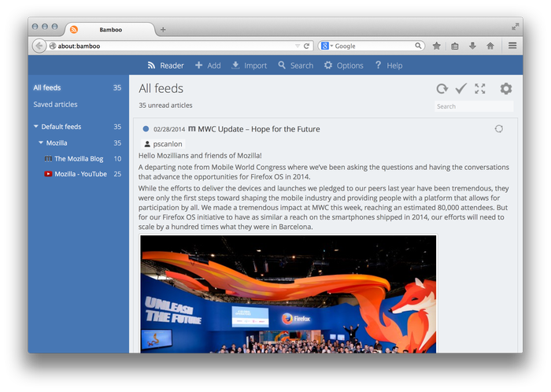Open the Help page
The width and height of the screenshot is (551, 392).
pyautogui.click(x=389, y=65)
